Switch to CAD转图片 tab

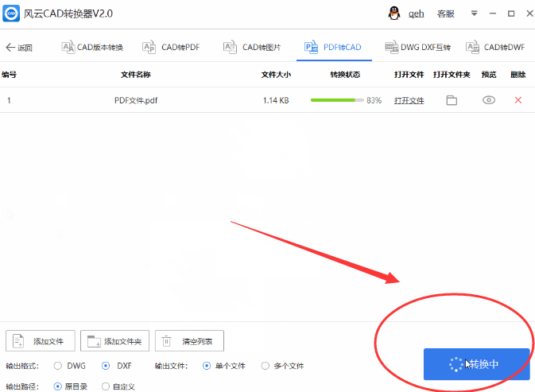pyautogui.click(x=252, y=47)
